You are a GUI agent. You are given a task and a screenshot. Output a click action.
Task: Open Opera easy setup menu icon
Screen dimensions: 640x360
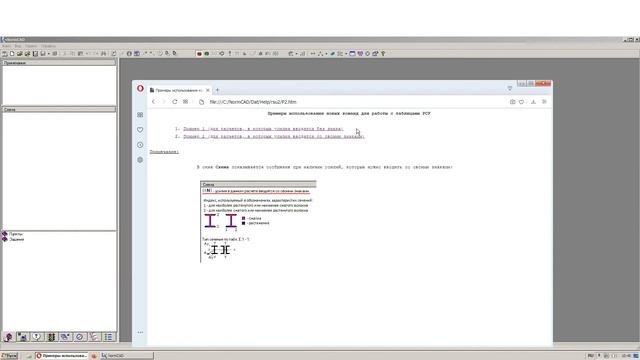pos(544,102)
